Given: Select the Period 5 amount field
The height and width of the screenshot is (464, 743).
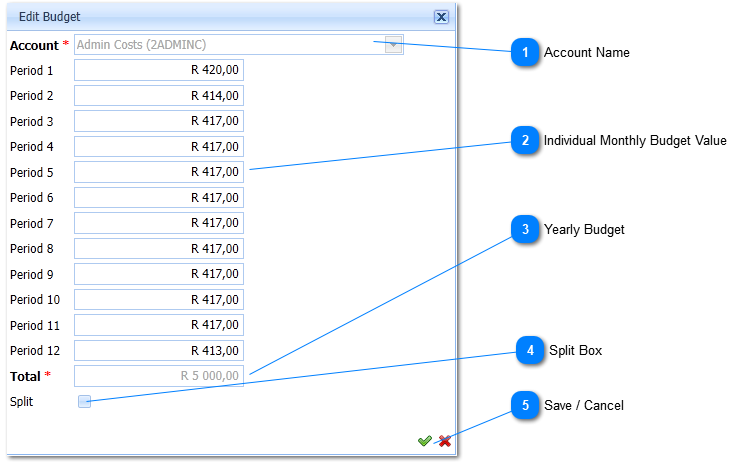Looking at the screenshot, I should pos(159,172).
